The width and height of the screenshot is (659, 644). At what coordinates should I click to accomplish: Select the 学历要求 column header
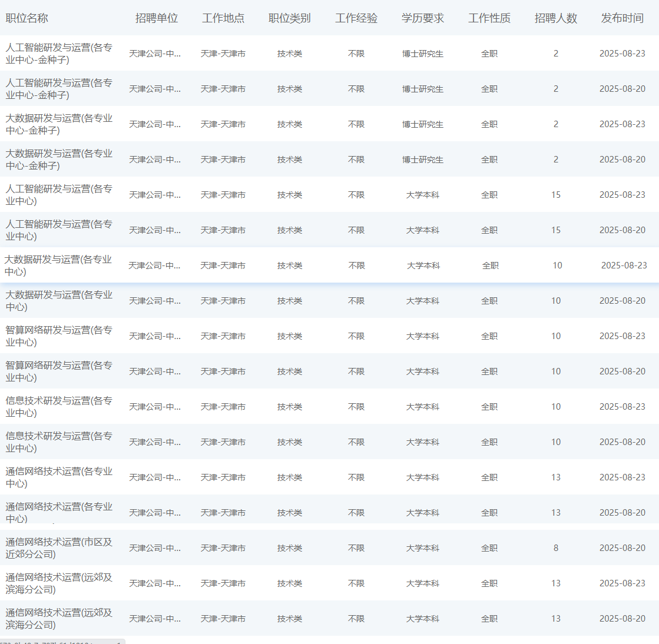(422, 18)
